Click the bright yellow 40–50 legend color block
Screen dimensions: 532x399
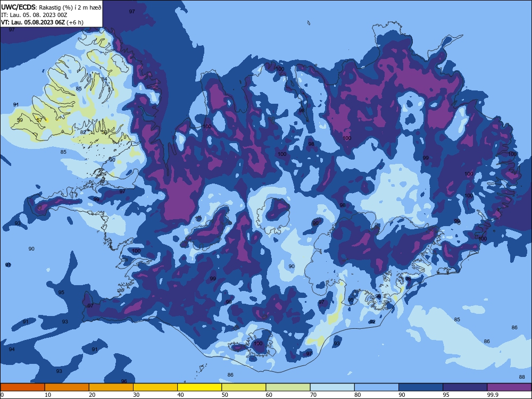coord(199,387)
